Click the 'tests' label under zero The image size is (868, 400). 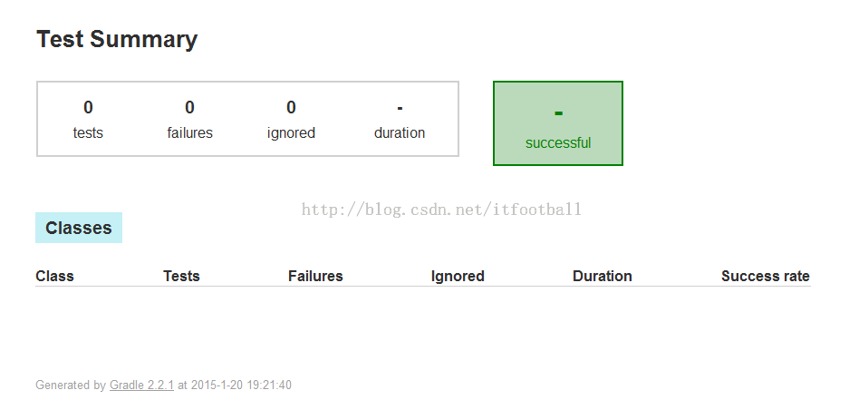click(x=88, y=133)
